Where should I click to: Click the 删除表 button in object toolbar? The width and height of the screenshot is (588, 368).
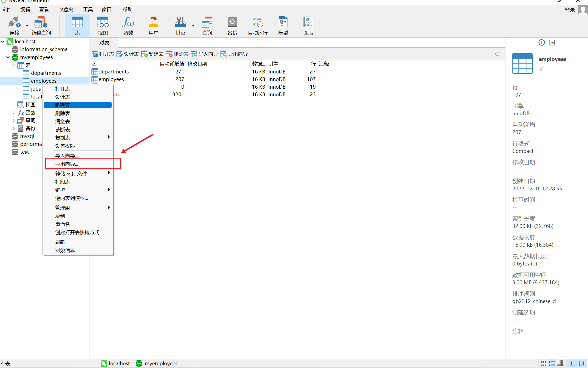pyautogui.click(x=177, y=54)
